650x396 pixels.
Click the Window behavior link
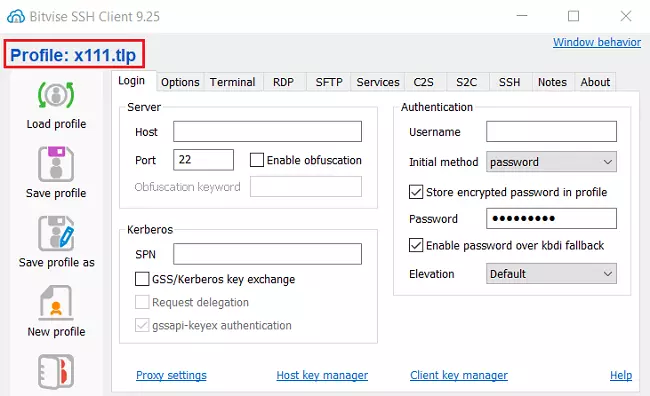pyautogui.click(x=597, y=42)
